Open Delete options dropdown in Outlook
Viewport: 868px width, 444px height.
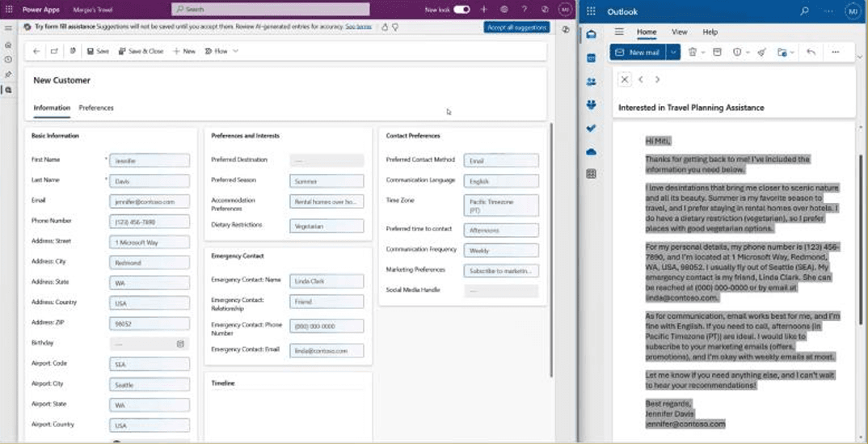coord(702,52)
